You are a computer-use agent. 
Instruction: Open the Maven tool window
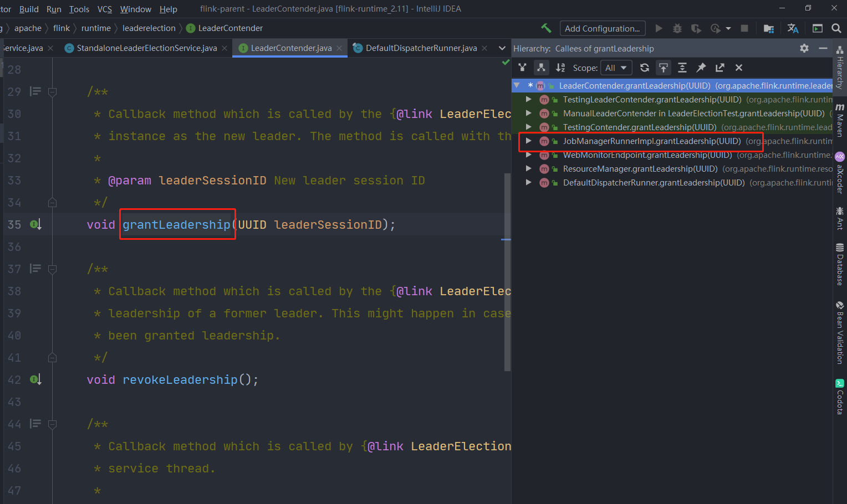click(x=840, y=120)
